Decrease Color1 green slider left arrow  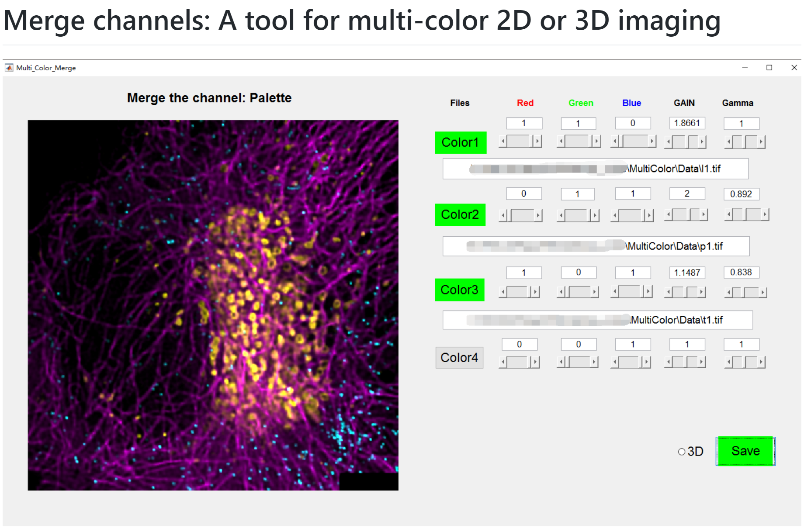click(561, 142)
